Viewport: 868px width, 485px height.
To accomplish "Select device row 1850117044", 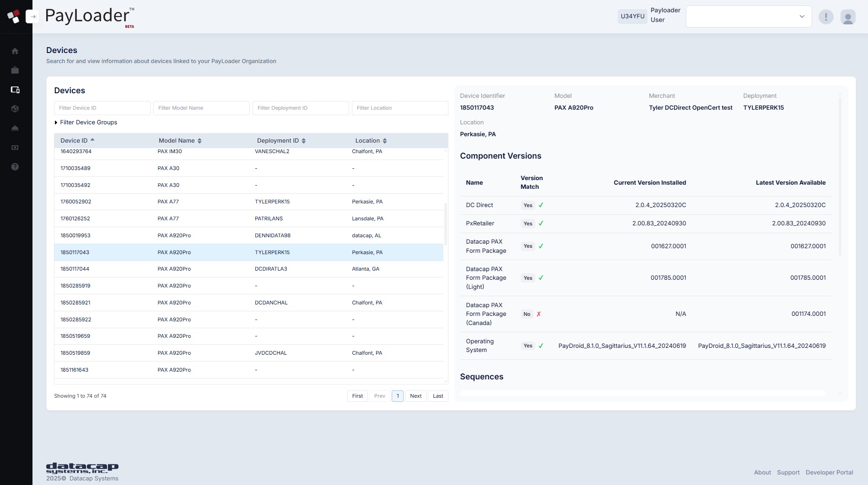I will click(248, 269).
